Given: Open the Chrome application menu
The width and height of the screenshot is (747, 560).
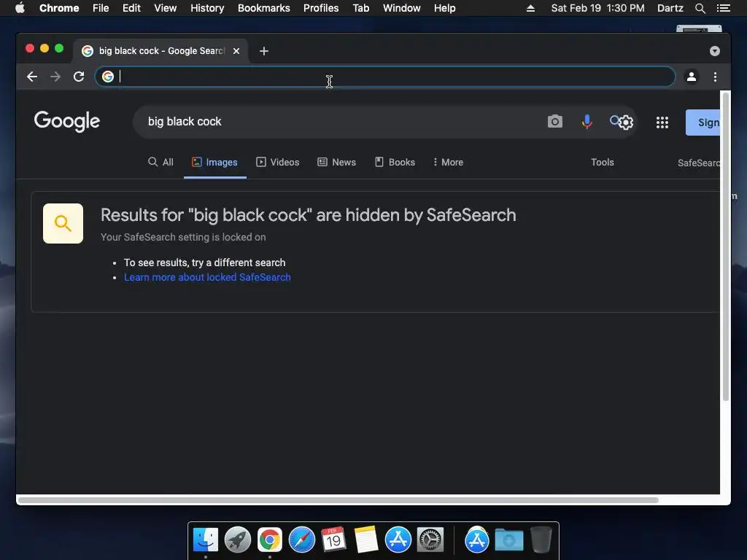Looking at the screenshot, I should (x=59, y=8).
